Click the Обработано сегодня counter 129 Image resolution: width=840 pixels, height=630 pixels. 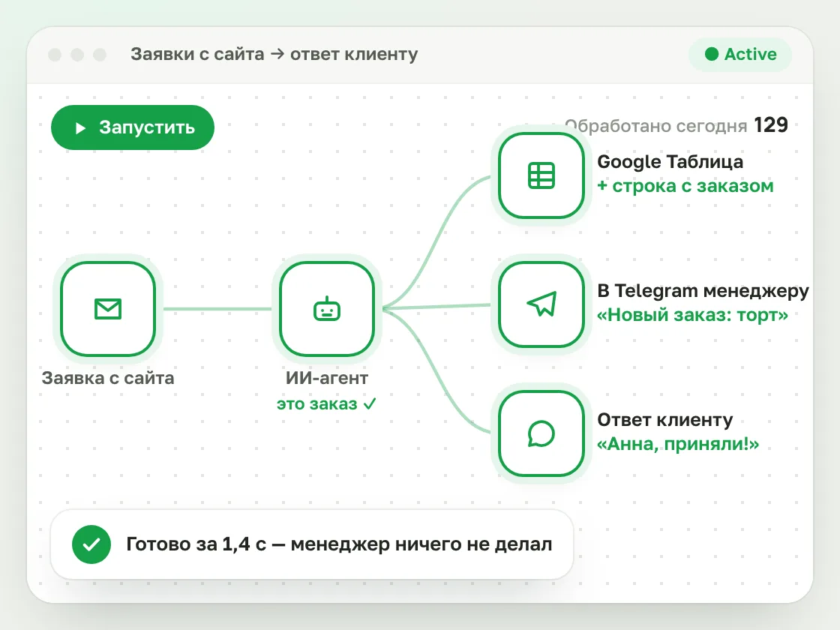[x=676, y=125]
